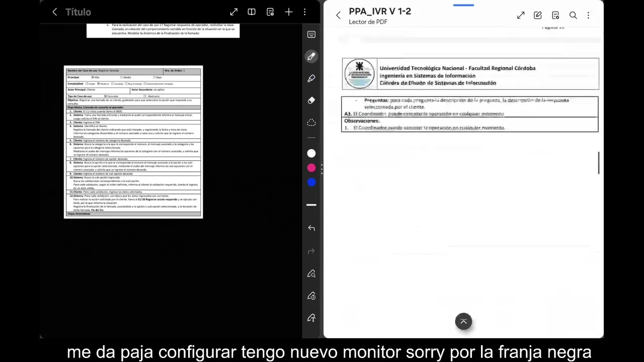Open page template settings in notes header
The height and width of the screenshot is (362, 644).
click(x=270, y=12)
